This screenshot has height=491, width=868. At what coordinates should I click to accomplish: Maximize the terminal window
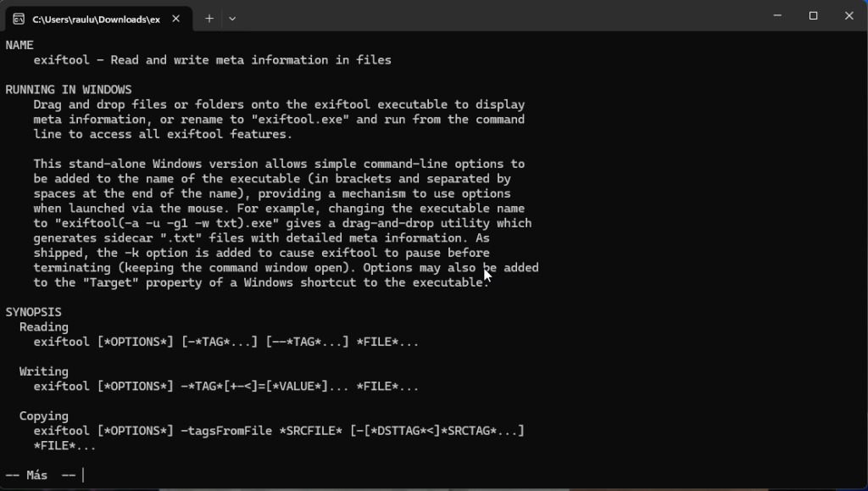tap(813, 15)
